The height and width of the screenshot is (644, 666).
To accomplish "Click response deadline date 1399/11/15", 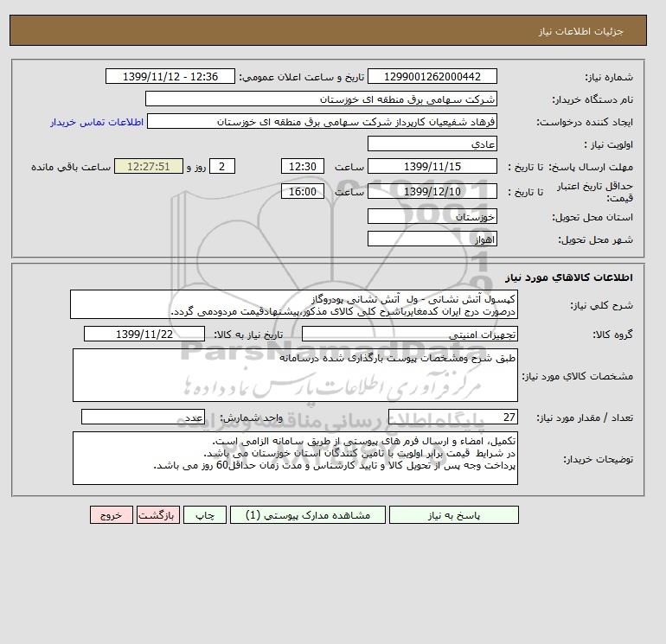I will [x=432, y=167].
